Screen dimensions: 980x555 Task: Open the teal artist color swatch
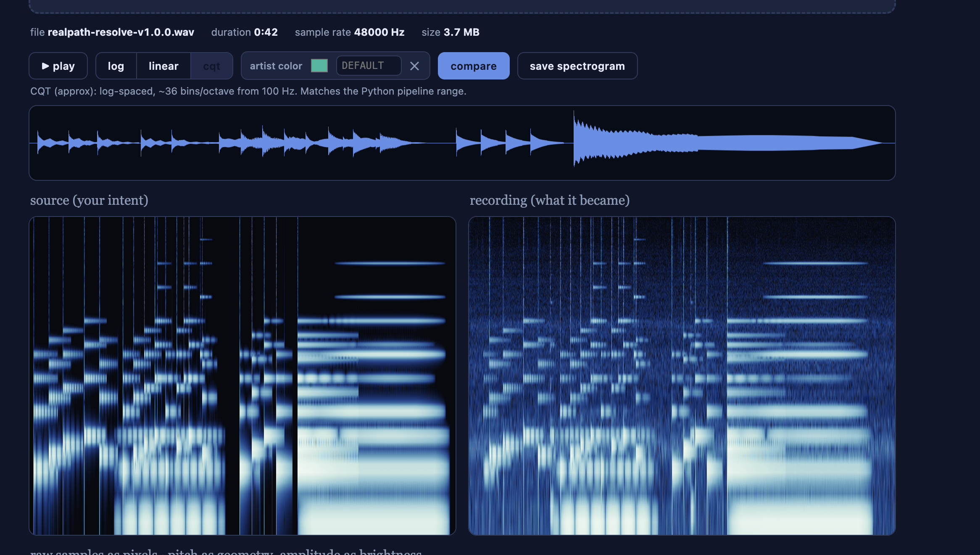tap(319, 66)
